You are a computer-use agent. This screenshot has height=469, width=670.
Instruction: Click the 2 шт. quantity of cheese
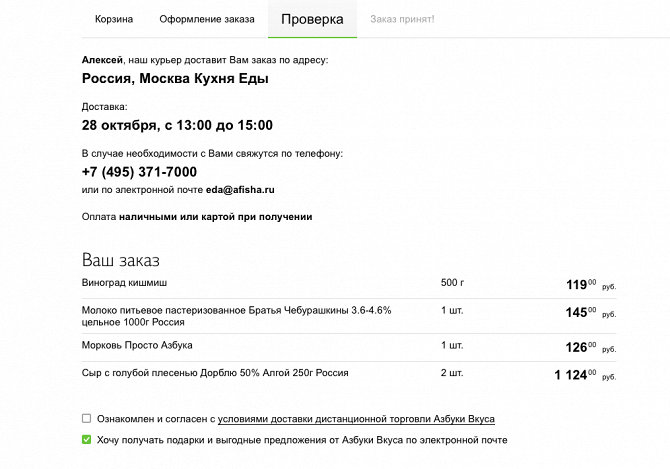(x=452, y=373)
